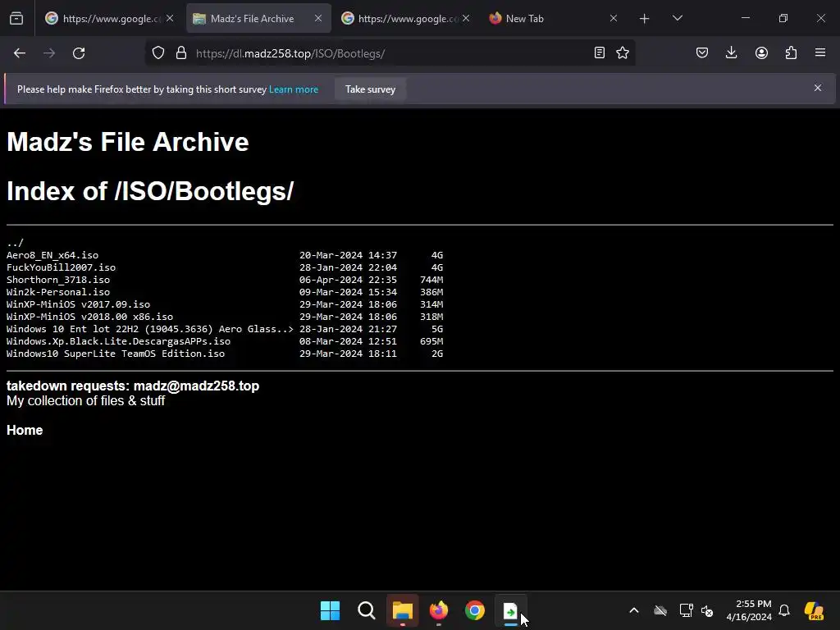
Task: Click the 744M size value
Action: point(431,280)
